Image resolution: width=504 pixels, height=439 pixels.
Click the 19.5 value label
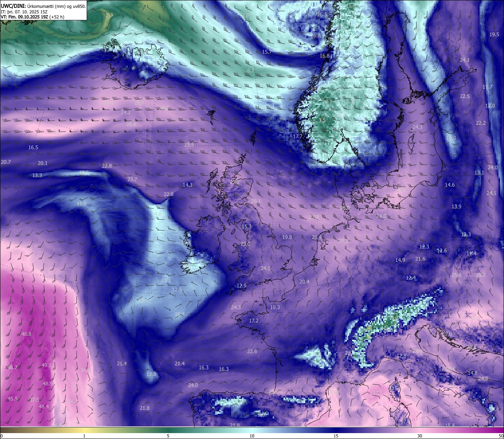494,35
